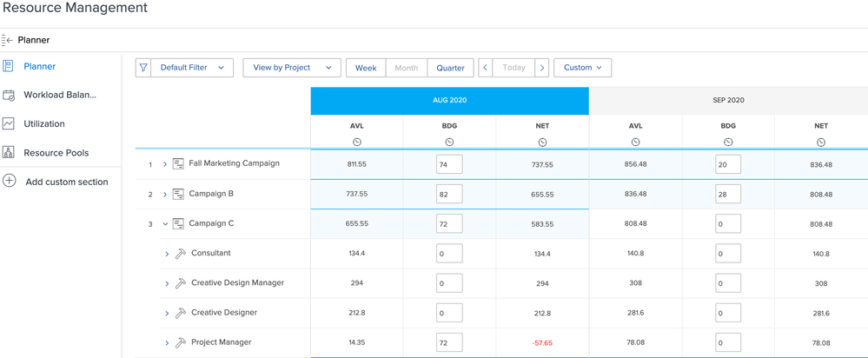Collapse the Campaign C row

tap(165, 224)
